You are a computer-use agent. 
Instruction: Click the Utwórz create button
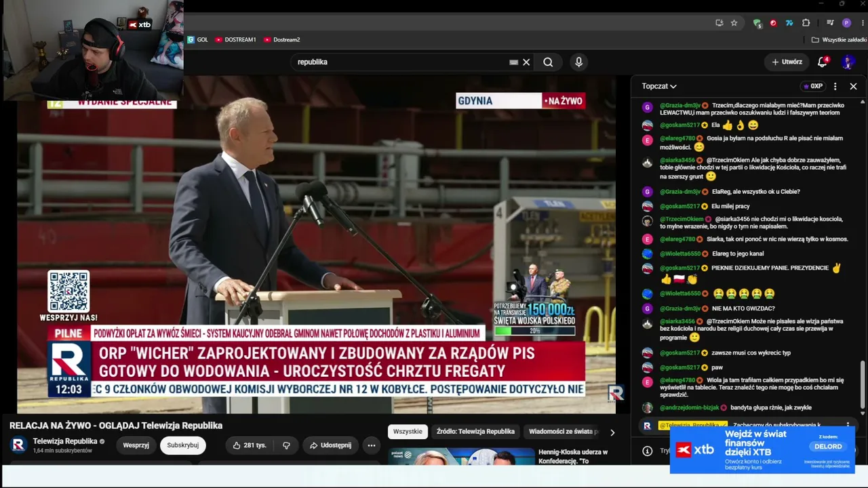[787, 62]
